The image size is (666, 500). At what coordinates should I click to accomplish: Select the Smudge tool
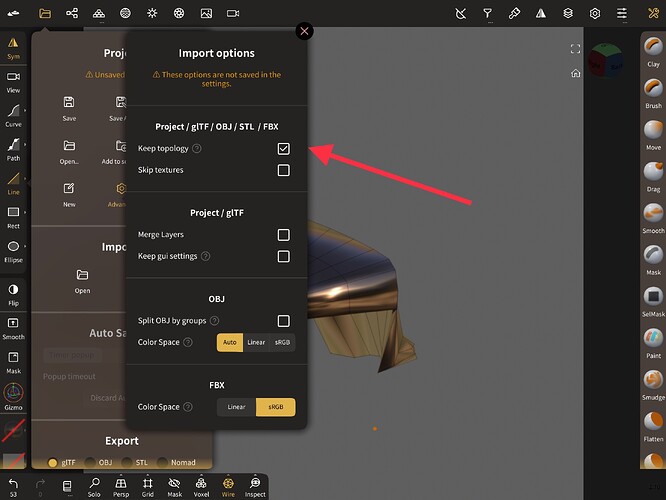coord(653,385)
